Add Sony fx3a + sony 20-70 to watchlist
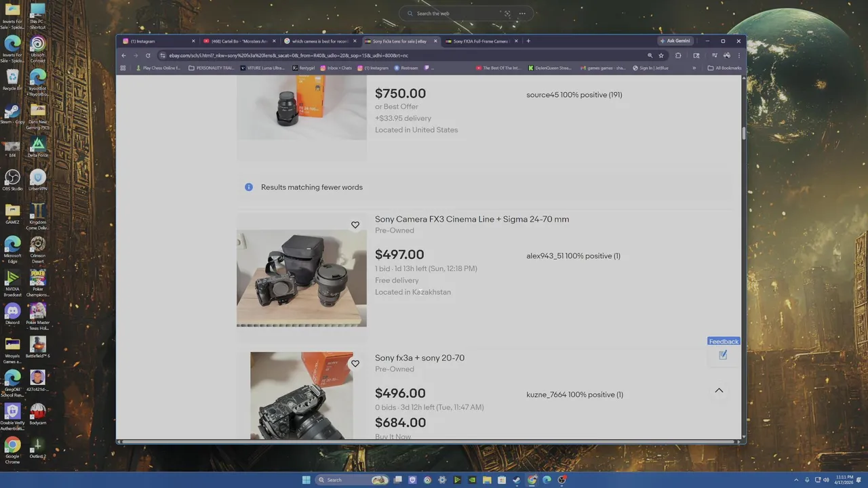Image resolution: width=868 pixels, height=488 pixels. [x=355, y=364]
